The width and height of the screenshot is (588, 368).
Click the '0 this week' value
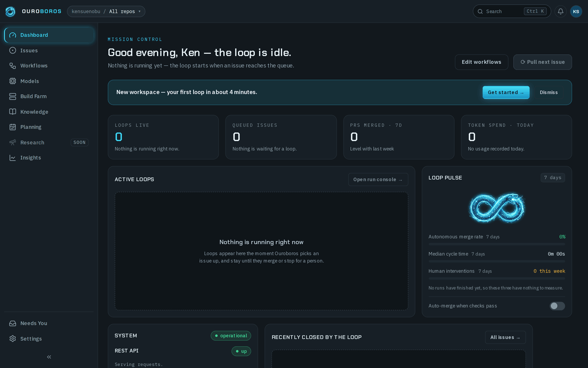click(549, 271)
